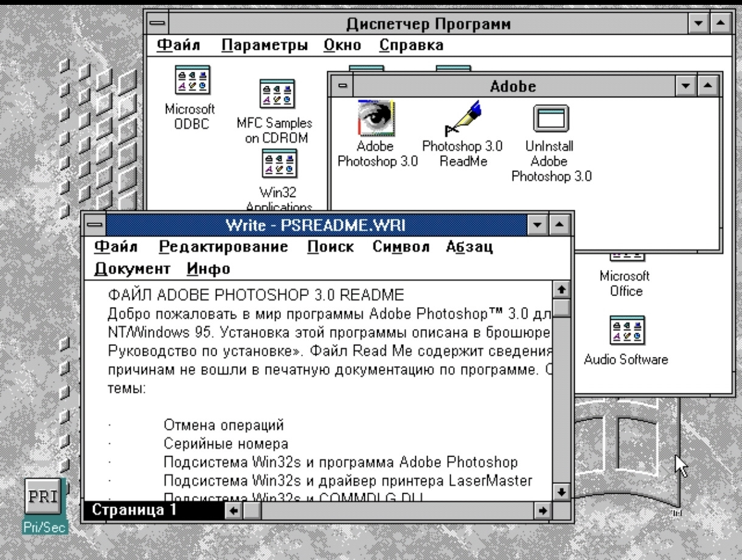742x560 pixels.
Task: Minimize the Диспетчер Программ window
Action: (x=699, y=24)
